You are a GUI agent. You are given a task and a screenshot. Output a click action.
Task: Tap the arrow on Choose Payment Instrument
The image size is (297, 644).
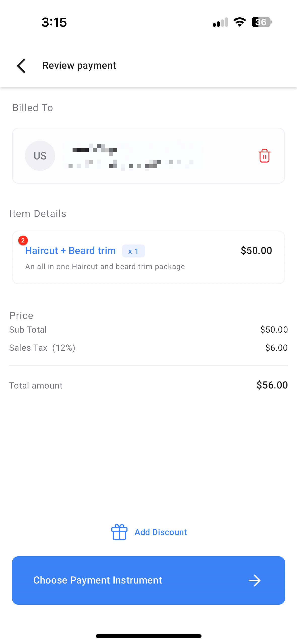tap(254, 581)
